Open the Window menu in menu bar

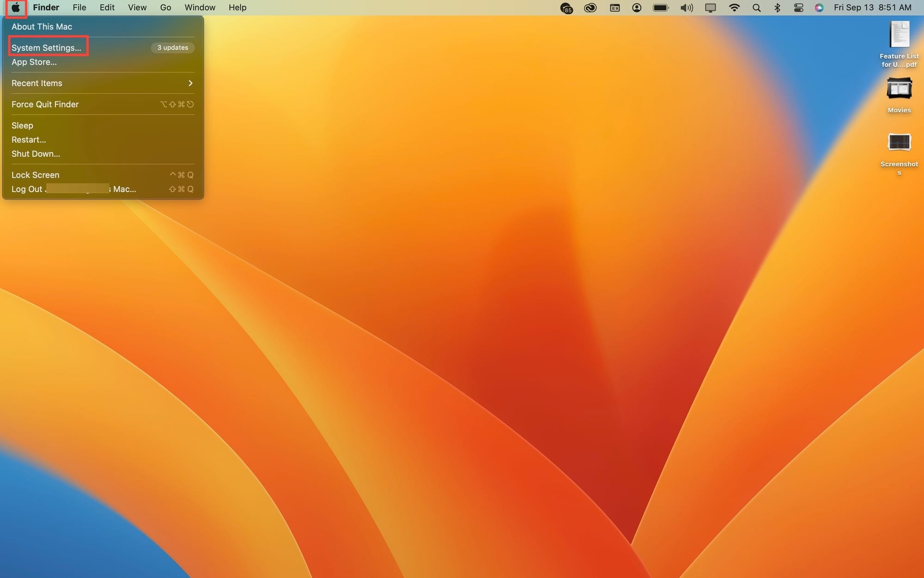(200, 8)
